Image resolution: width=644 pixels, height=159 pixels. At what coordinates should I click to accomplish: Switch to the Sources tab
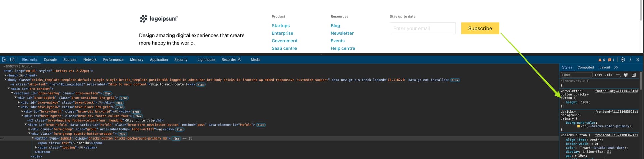click(70, 60)
